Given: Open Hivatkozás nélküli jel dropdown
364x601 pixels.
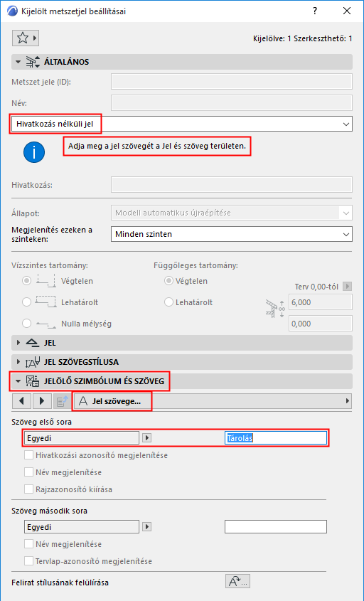Looking at the screenshot, I should click(x=181, y=124).
